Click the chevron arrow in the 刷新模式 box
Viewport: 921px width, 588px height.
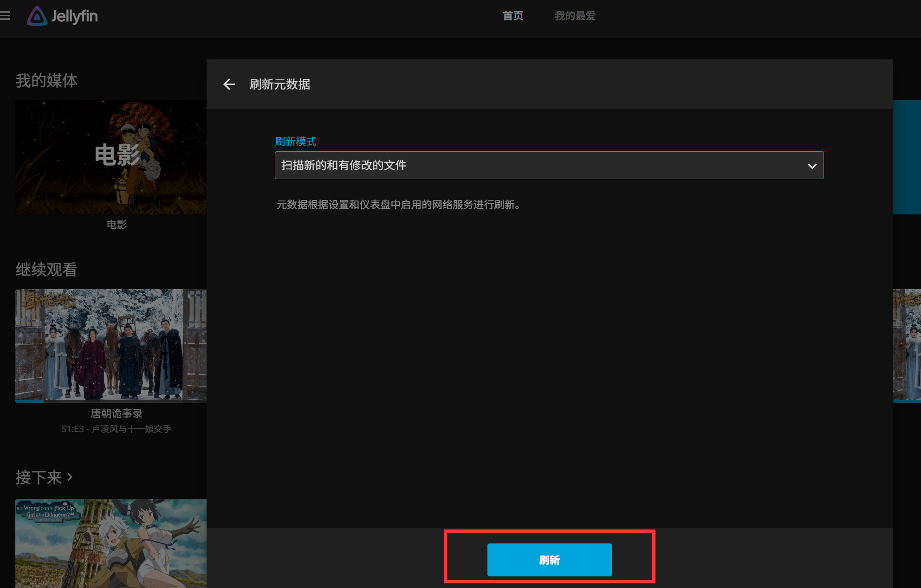(811, 166)
